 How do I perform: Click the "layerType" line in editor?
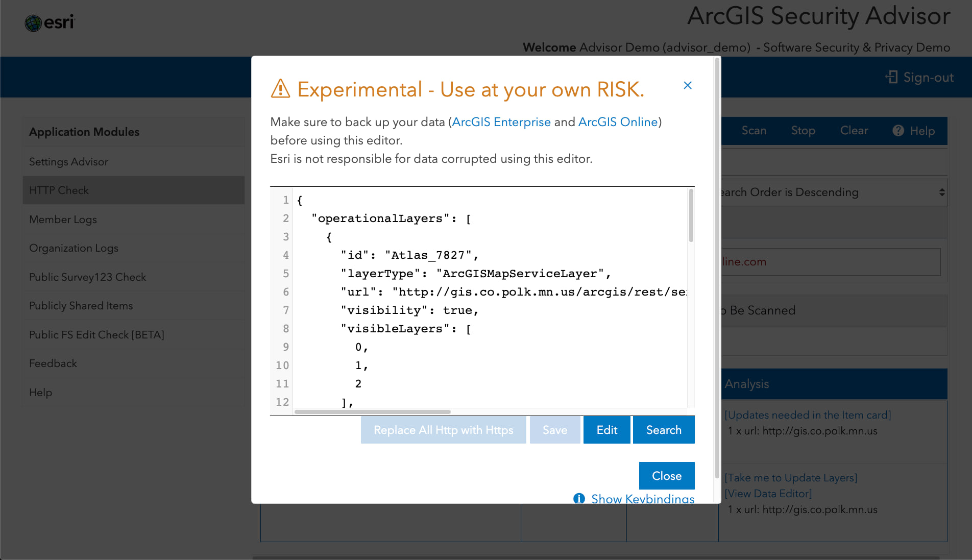476,274
